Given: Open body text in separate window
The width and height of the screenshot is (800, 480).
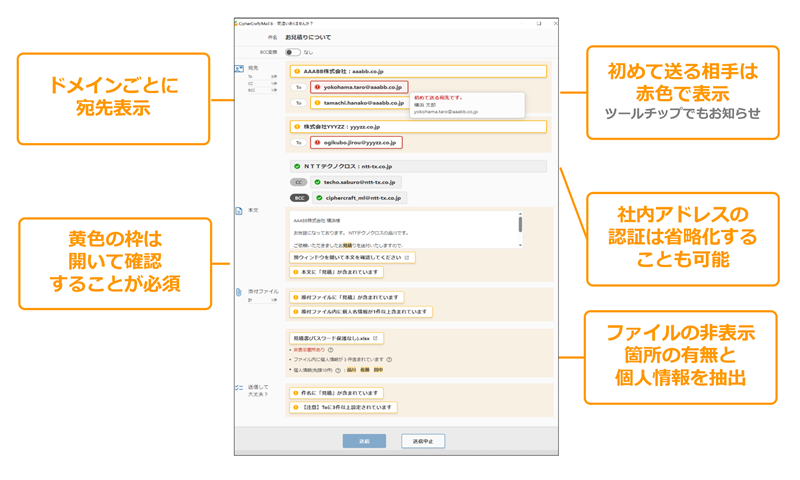Looking at the screenshot, I should [x=350, y=258].
